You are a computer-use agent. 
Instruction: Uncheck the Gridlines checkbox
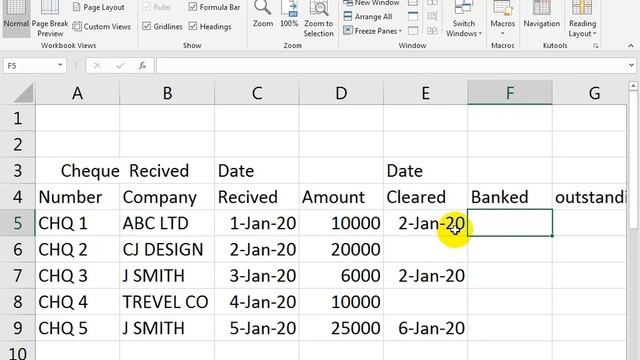click(x=162, y=27)
